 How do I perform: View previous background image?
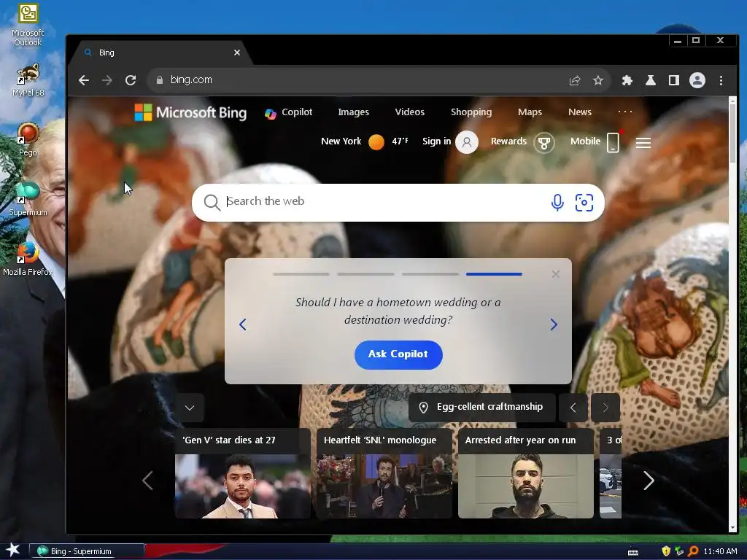pos(573,408)
